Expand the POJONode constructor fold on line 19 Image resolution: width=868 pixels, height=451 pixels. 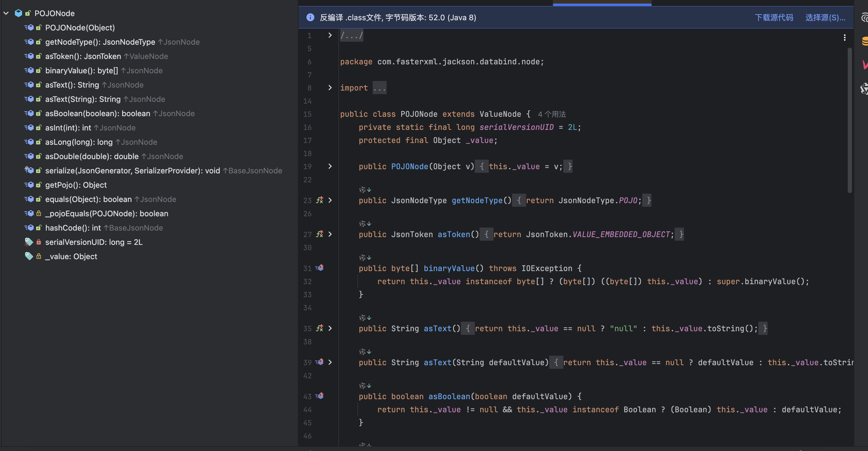330,166
